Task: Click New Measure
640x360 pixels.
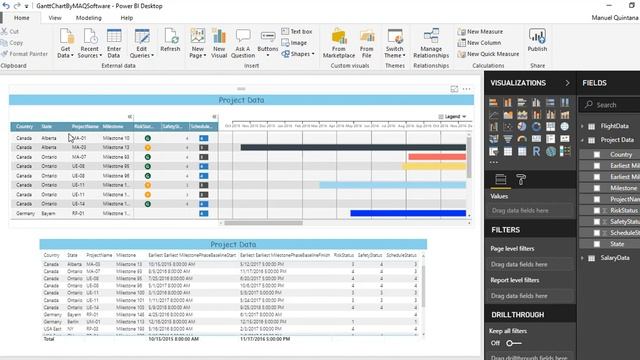Action: pyautogui.click(x=480, y=31)
